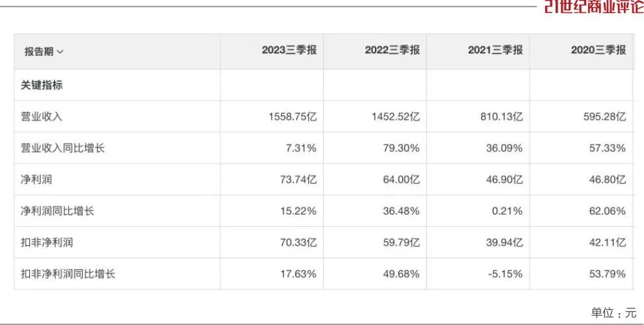This screenshot has width=644, height=325.
Task: Click the 净利润同比增长 row label
Action: tap(57, 211)
